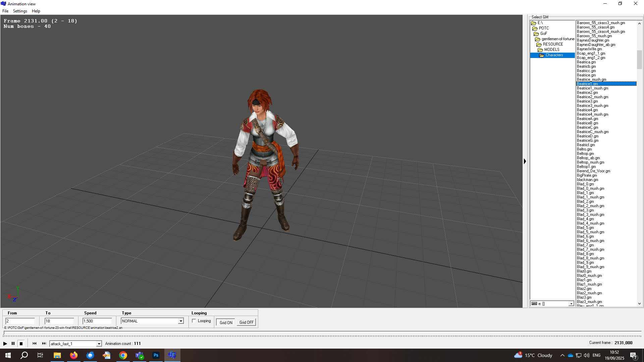Click the stop playback button
This screenshot has height=362, width=644.
(x=21, y=344)
